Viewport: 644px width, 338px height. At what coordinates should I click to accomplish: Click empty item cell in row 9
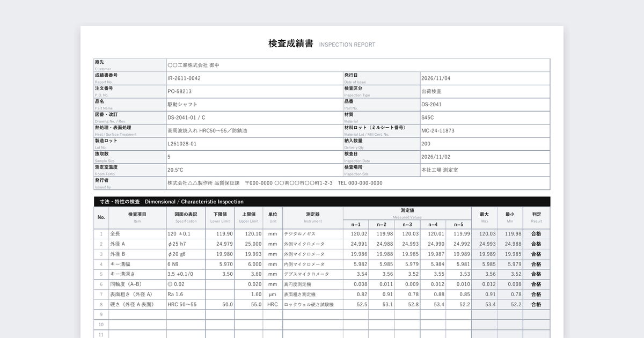click(137, 314)
